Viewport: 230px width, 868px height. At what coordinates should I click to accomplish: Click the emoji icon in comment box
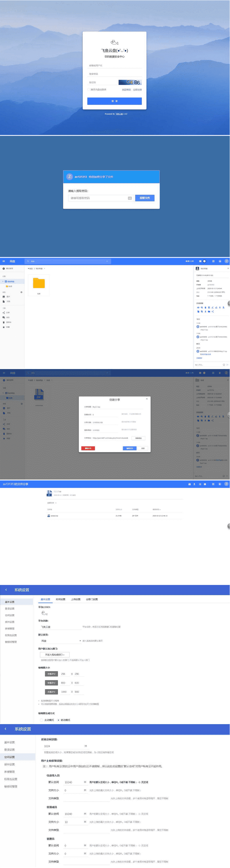point(224,365)
